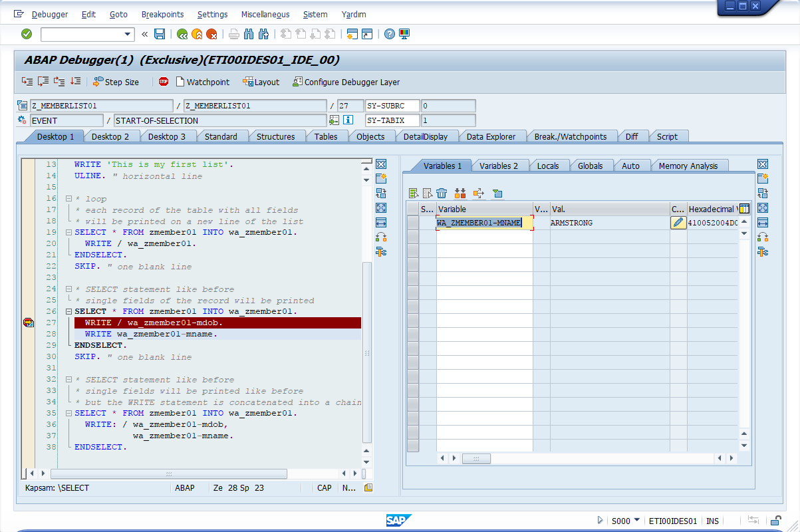The height and width of the screenshot is (532, 800).
Task: Click the info icon next to START-OF-SELECTION
Action: [347, 120]
